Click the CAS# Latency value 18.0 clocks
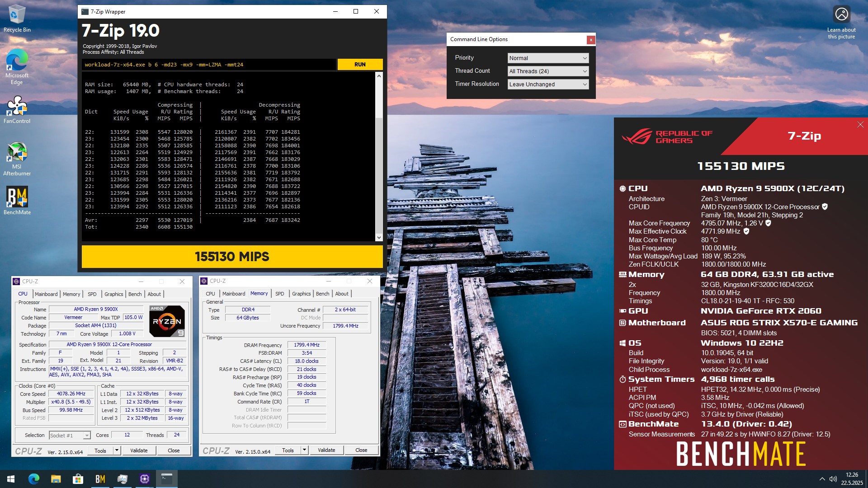The height and width of the screenshot is (488, 868). pyautogui.click(x=307, y=361)
